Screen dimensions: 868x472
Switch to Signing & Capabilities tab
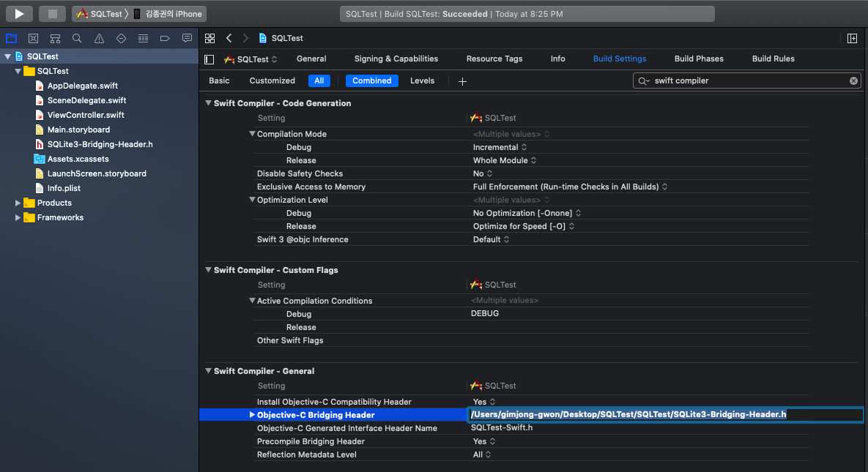396,59
